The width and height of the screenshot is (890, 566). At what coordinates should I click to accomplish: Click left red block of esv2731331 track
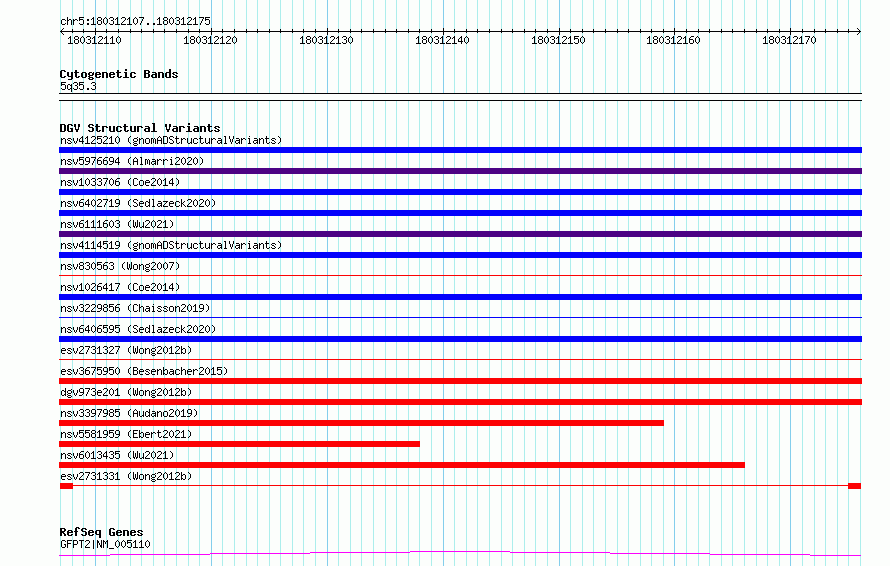point(66,486)
